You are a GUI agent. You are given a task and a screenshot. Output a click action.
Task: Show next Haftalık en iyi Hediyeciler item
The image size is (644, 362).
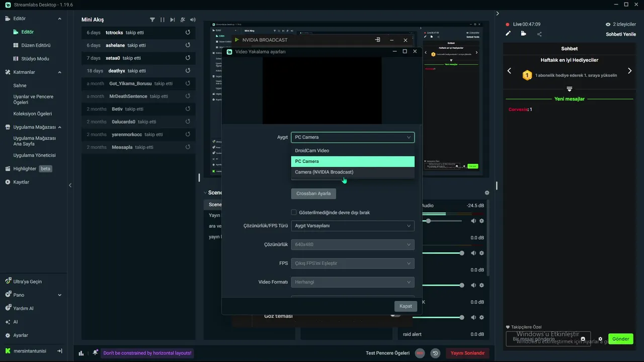tap(629, 71)
